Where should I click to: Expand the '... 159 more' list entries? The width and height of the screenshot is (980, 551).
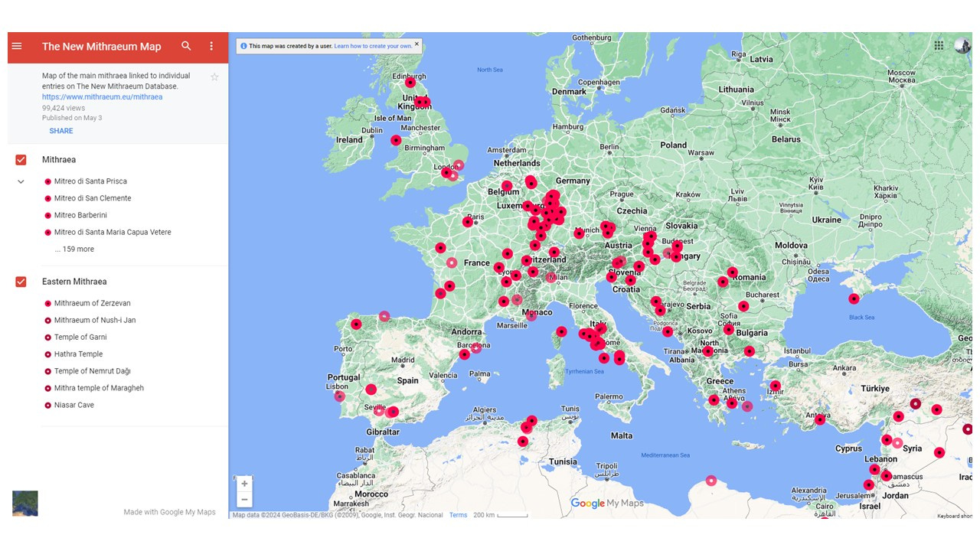(x=74, y=249)
